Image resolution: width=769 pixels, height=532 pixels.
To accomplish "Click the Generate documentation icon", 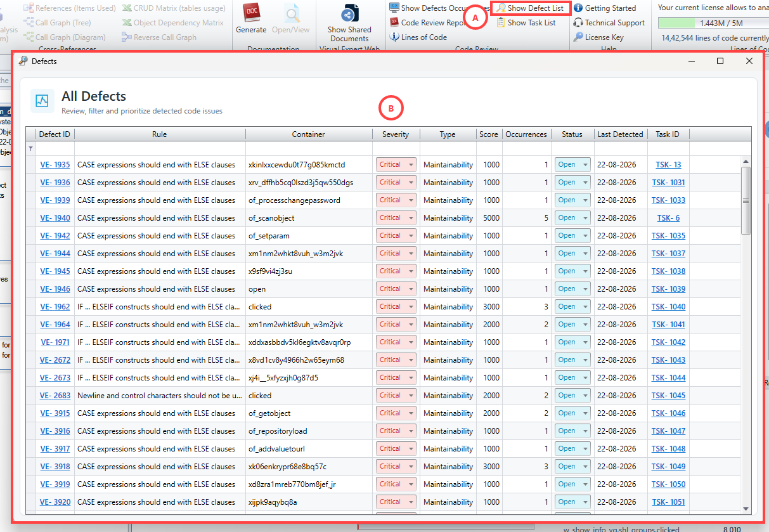I will 251,13.
